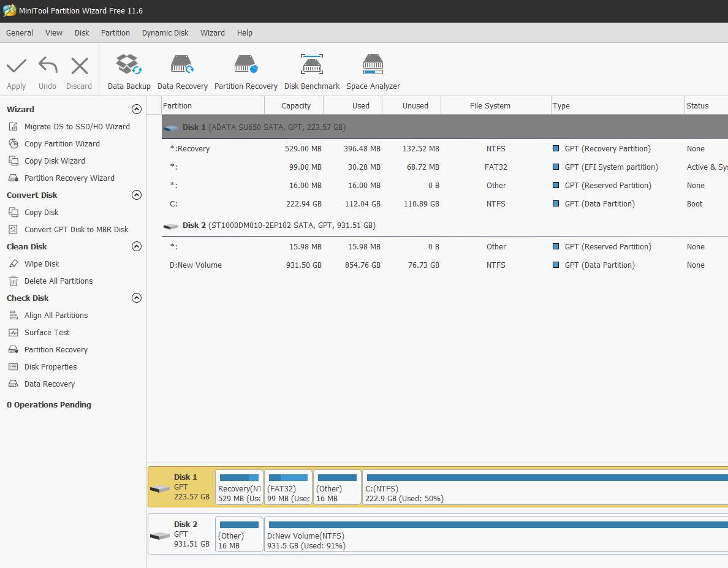Start Migrate OS to SSD/HD Wizard
The image size is (728, 568).
pyautogui.click(x=77, y=127)
